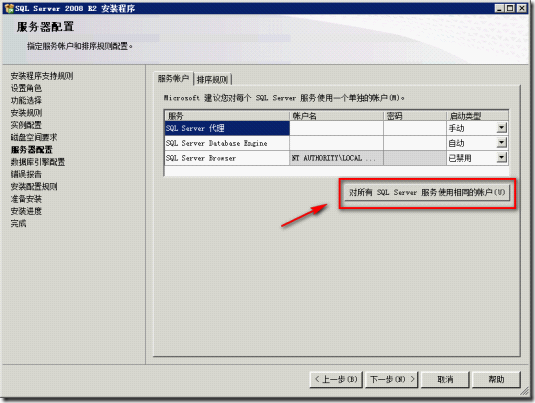
Task: Click account name field for SQL Server 代理
Action: tap(336, 128)
